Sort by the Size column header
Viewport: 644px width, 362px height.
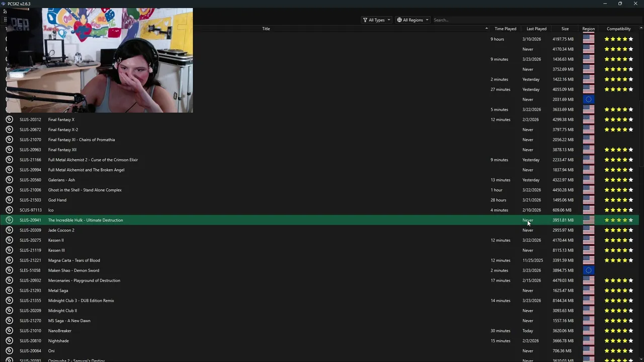565,29
